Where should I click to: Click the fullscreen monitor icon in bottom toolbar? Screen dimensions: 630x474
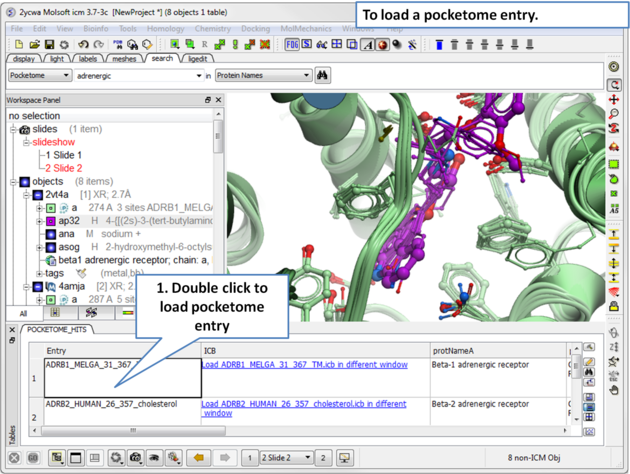pos(345,458)
